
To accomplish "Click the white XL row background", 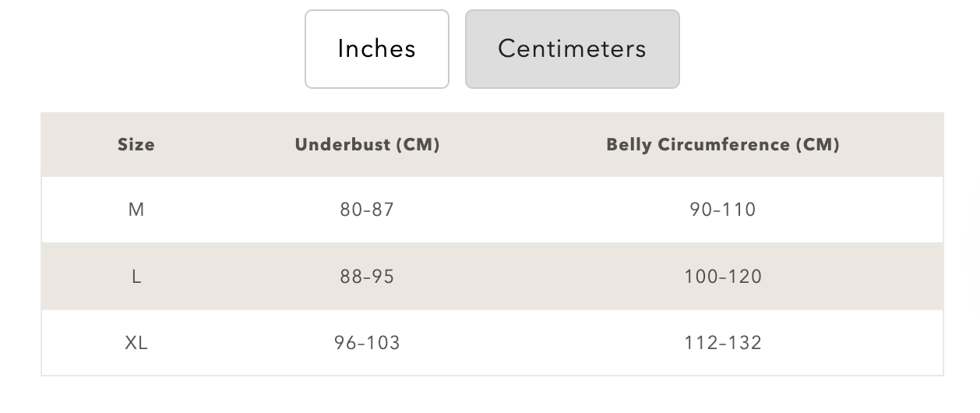I will point(492,343).
